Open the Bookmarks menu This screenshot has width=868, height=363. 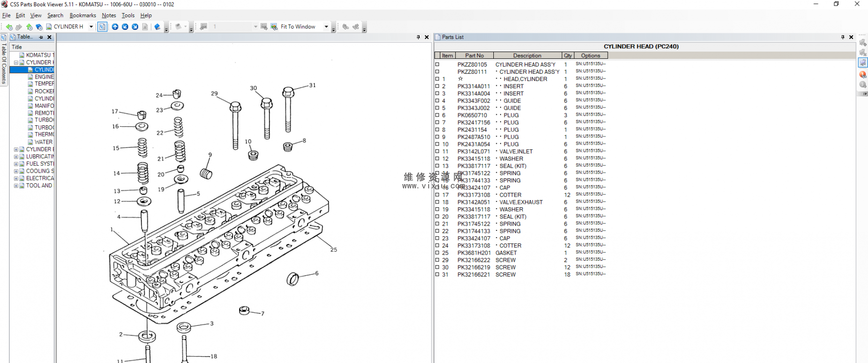click(82, 15)
